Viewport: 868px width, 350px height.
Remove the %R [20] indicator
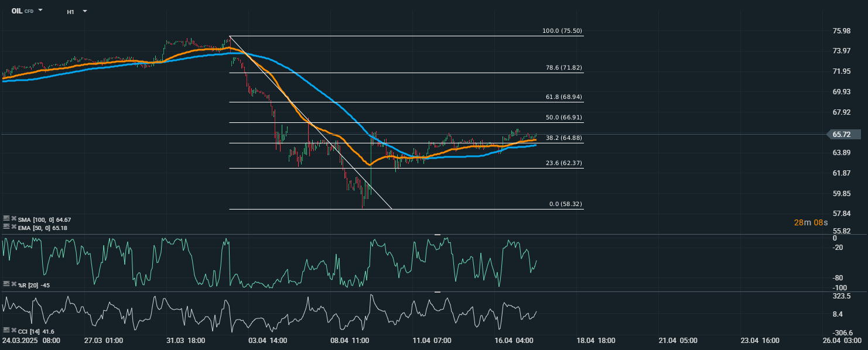13,284
